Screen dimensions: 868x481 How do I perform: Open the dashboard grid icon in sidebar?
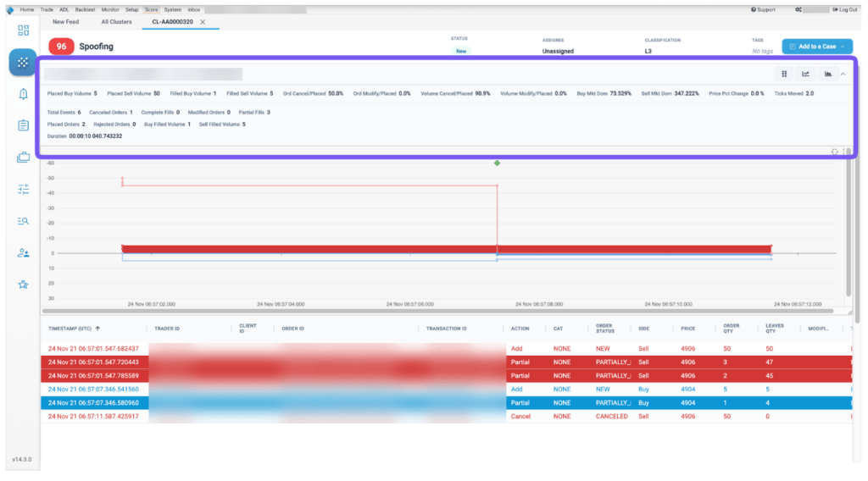tap(23, 30)
